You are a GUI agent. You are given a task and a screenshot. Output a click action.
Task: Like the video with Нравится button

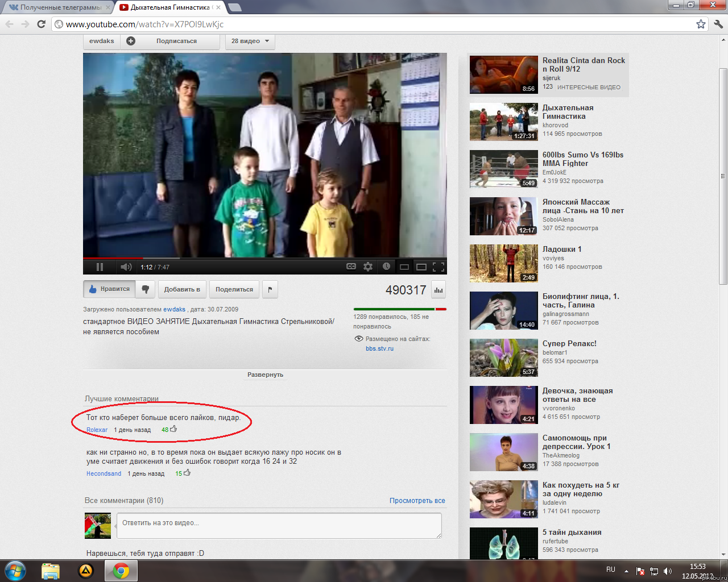pyautogui.click(x=110, y=289)
